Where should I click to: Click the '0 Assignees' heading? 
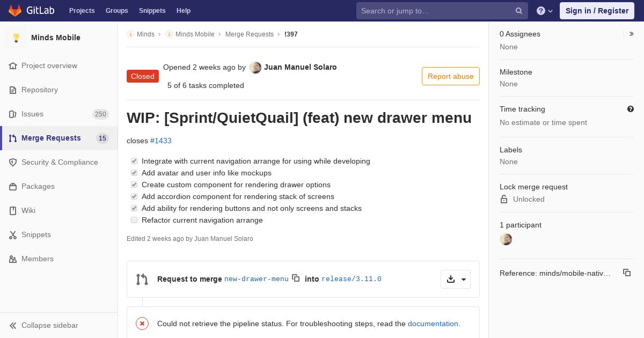click(520, 34)
